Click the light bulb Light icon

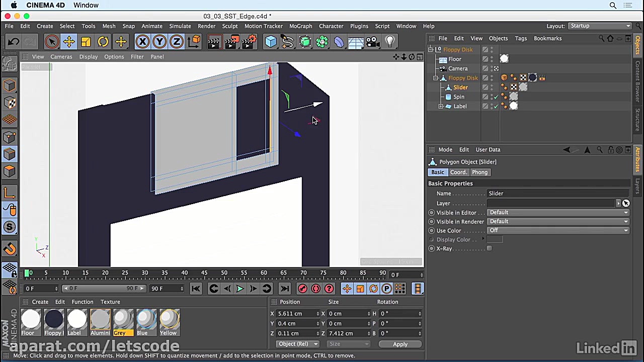[x=390, y=42]
